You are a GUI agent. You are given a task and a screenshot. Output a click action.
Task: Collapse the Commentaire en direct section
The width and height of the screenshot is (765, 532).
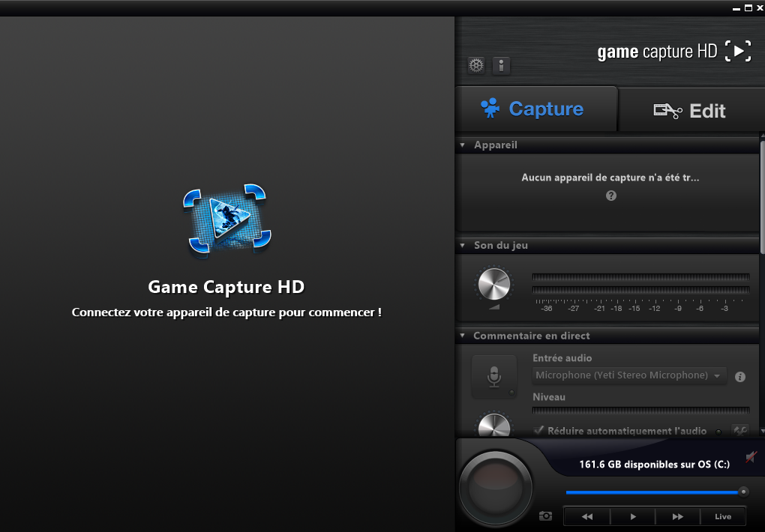pos(462,336)
